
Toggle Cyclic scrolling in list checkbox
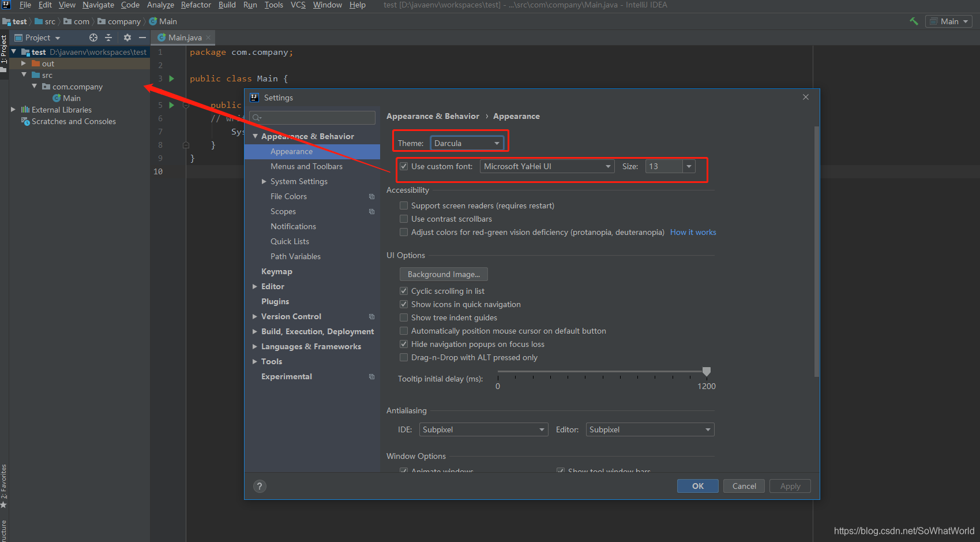click(404, 291)
